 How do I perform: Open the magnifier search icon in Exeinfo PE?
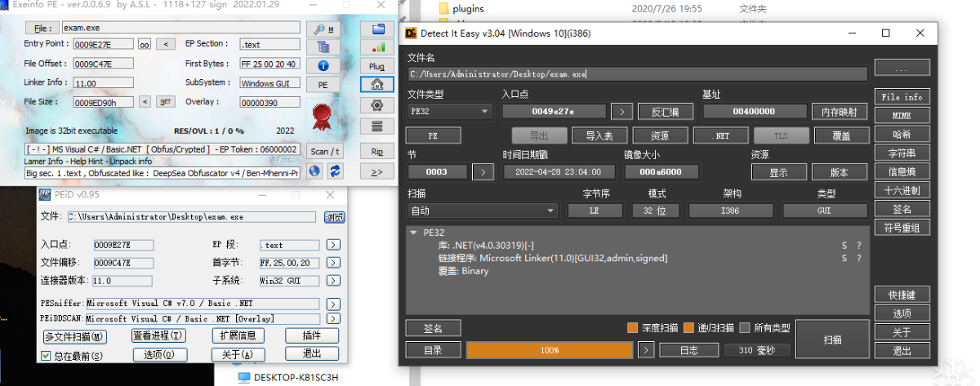(323, 29)
